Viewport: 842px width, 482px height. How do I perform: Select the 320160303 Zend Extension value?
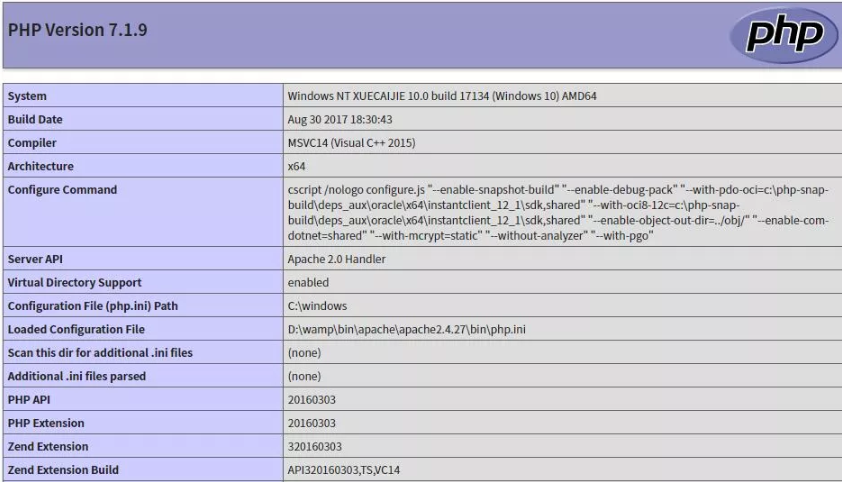coord(315,447)
